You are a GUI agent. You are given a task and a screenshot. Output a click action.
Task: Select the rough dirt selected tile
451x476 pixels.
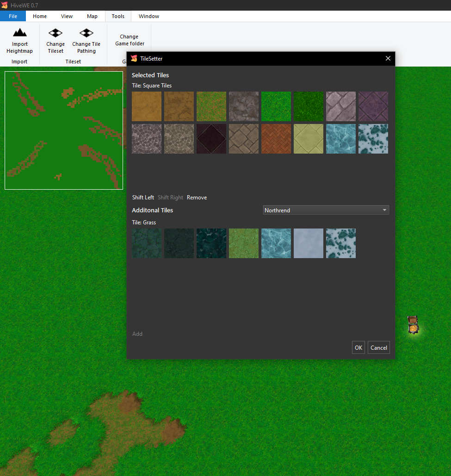pos(179,106)
